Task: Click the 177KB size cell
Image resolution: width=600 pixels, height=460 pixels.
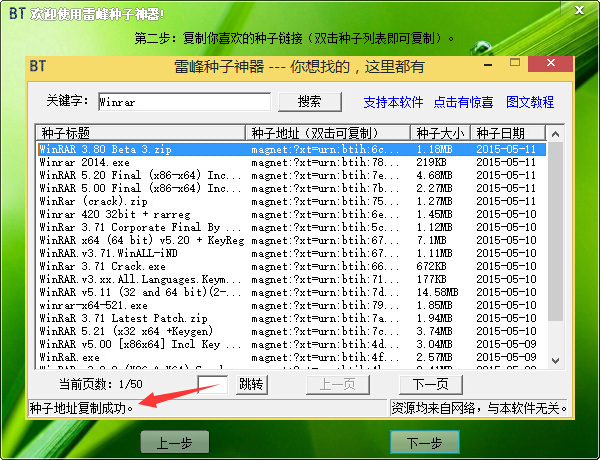Action: (431, 279)
